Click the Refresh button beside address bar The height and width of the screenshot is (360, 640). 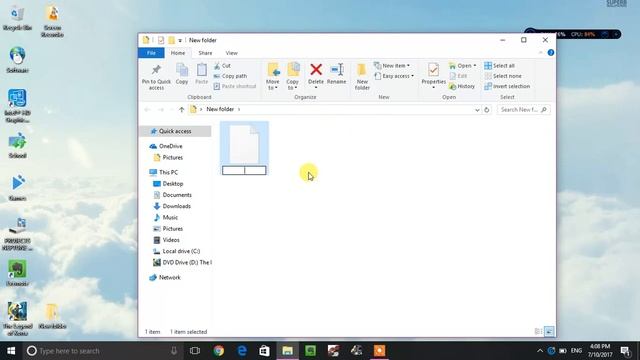click(487, 110)
